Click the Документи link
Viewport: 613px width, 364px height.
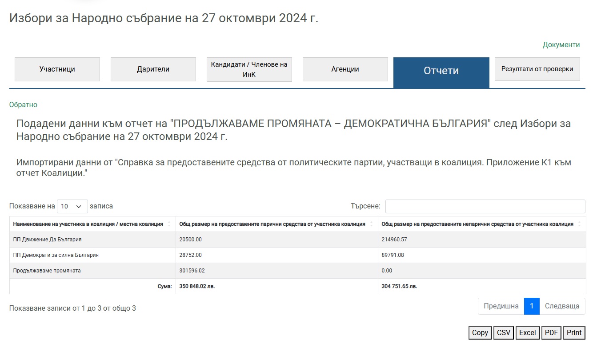(561, 45)
